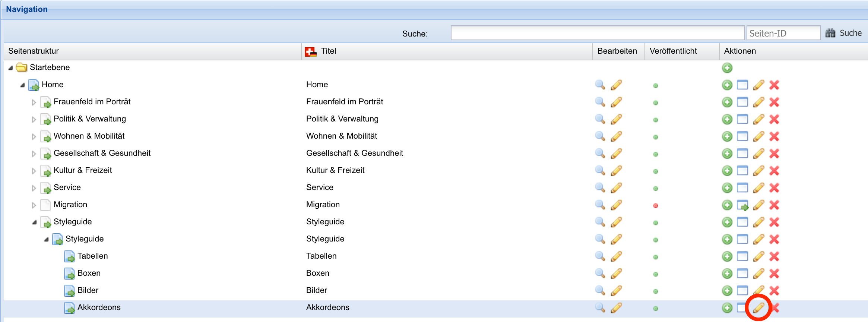
Task: Select Startebene in the tree
Action: coord(50,67)
